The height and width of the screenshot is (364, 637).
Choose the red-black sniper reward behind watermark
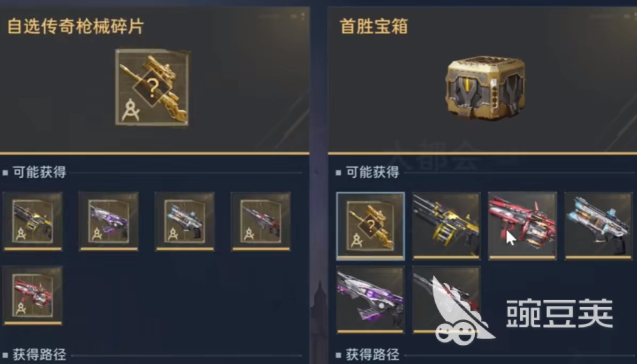[447, 300]
